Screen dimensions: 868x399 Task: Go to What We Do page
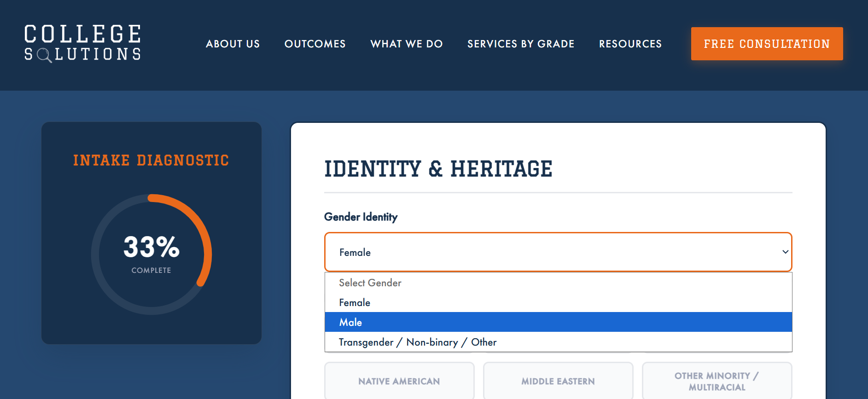coord(407,44)
